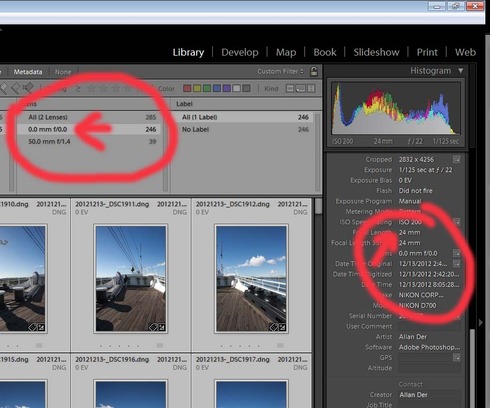490x408 pixels.
Task: Select the DSC1911.dng thumbnail
Action: pyautogui.click(x=131, y=279)
